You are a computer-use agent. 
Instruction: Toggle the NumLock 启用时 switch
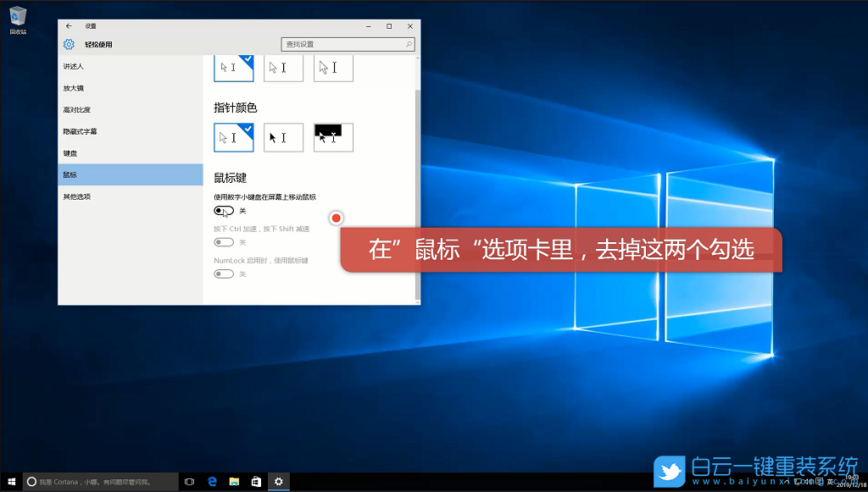pyautogui.click(x=224, y=274)
